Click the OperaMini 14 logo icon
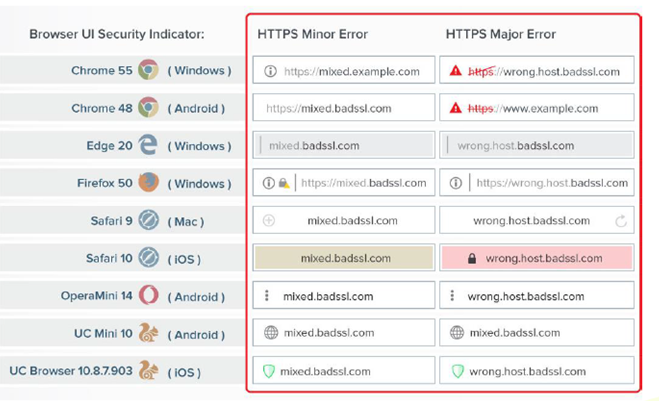The width and height of the screenshot is (659, 401). tap(148, 296)
